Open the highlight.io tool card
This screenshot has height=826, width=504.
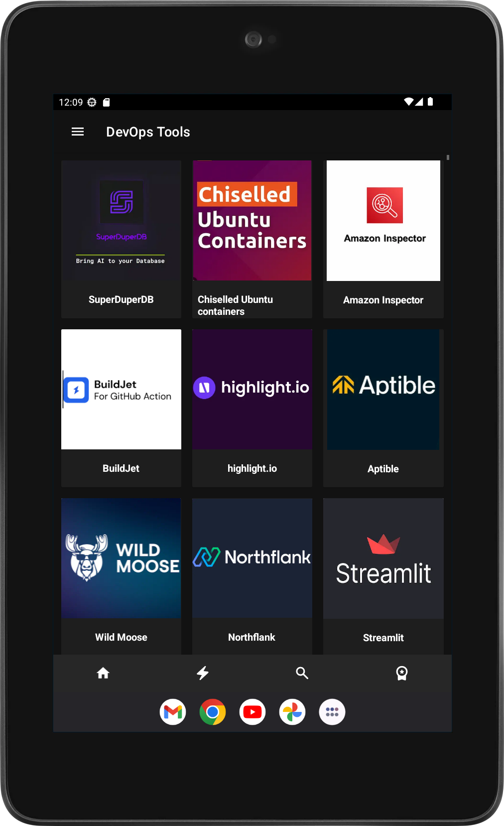252,408
